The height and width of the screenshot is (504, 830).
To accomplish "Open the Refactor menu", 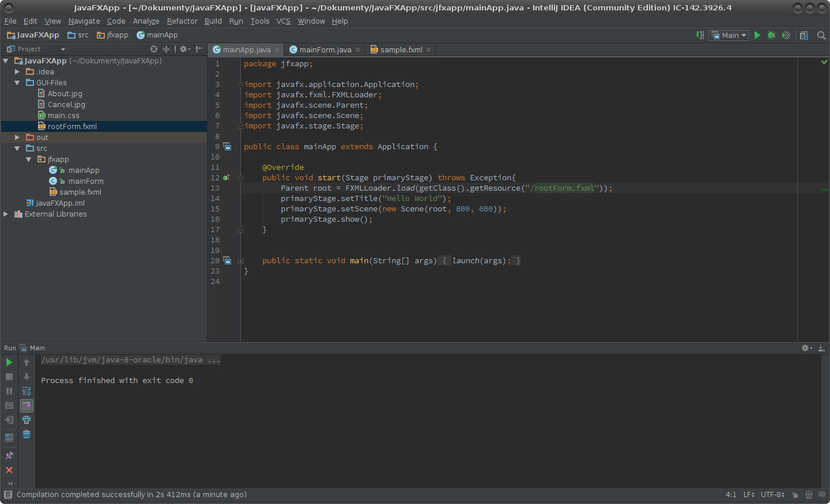I will (182, 21).
